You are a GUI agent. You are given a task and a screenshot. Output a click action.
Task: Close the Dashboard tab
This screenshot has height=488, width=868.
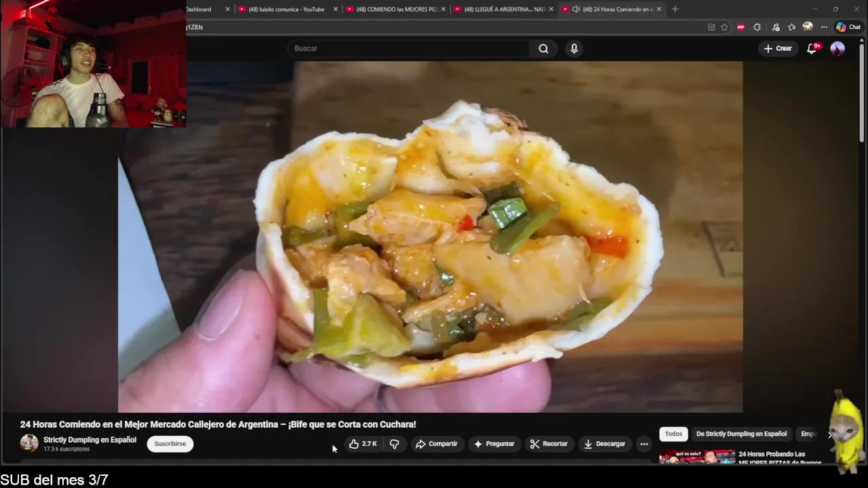point(227,9)
